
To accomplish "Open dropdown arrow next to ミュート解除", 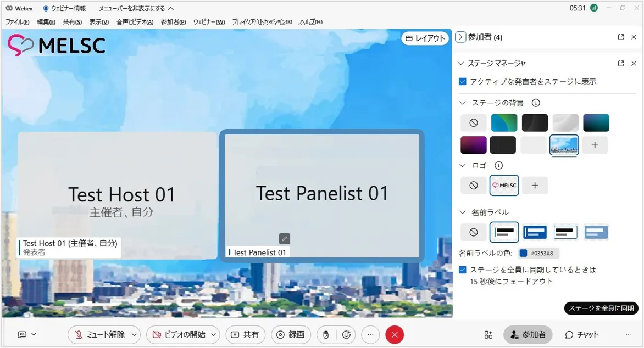I will [x=134, y=334].
